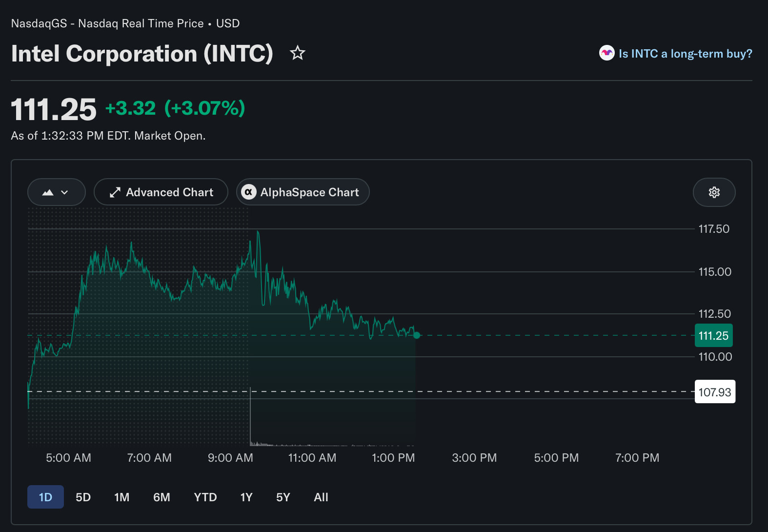Click the Advanced Chart expand arrows icon
The image size is (768, 532).
tap(115, 192)
